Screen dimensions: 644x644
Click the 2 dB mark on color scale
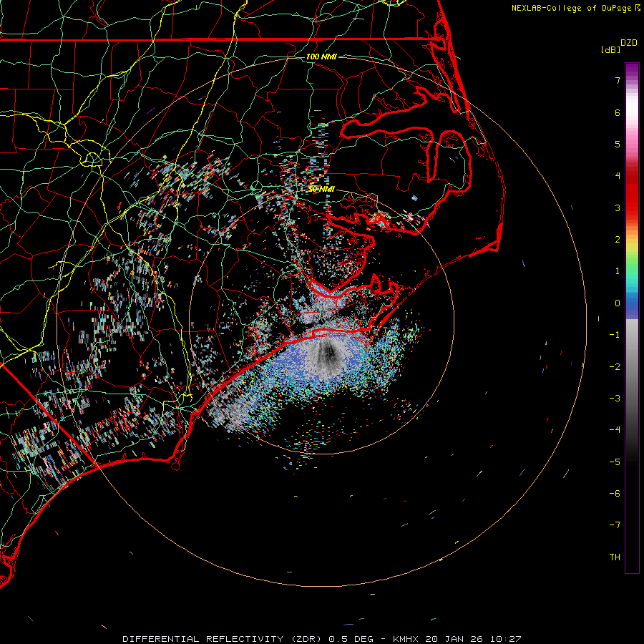(618, 240)
